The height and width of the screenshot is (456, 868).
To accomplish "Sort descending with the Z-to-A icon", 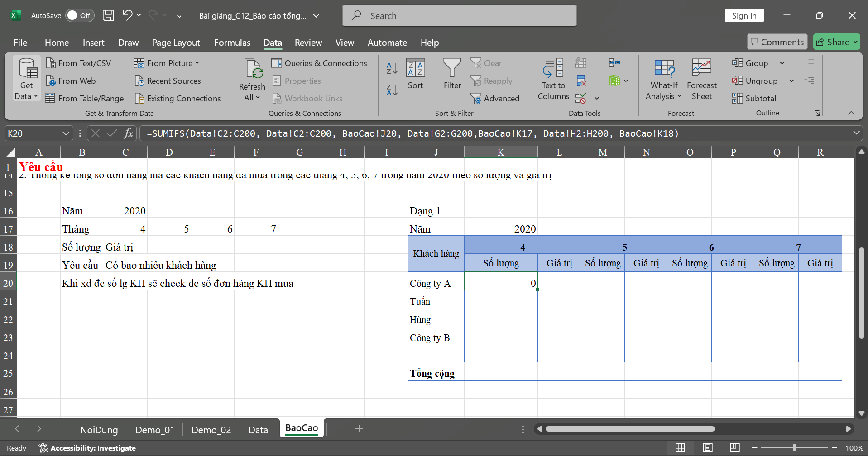I will [392, 90].
